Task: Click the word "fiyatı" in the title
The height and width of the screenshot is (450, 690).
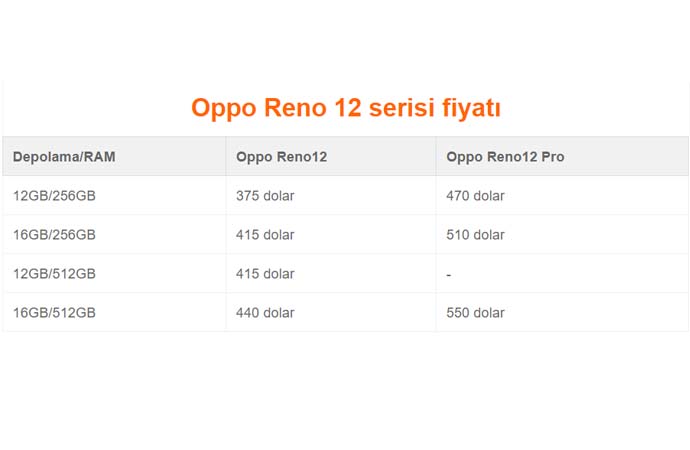Action: 473,108
